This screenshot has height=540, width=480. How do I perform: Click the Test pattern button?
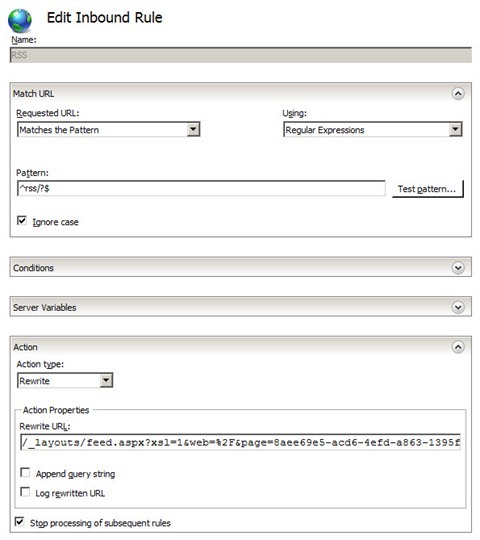[427, 189]
